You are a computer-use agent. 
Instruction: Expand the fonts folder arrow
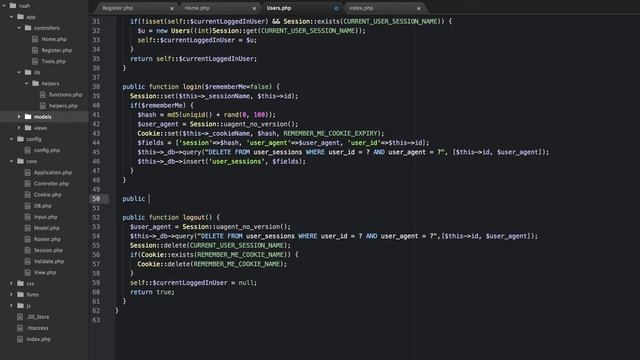[11, 294]
